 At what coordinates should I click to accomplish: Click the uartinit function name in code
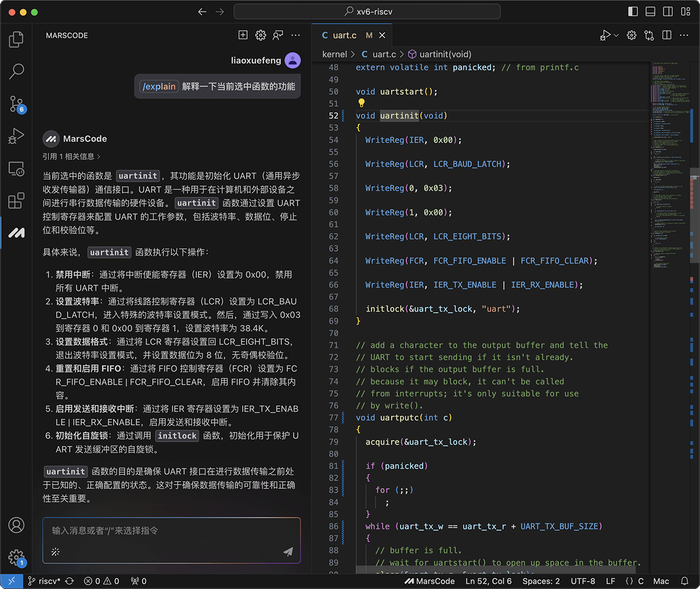[399, 116]
